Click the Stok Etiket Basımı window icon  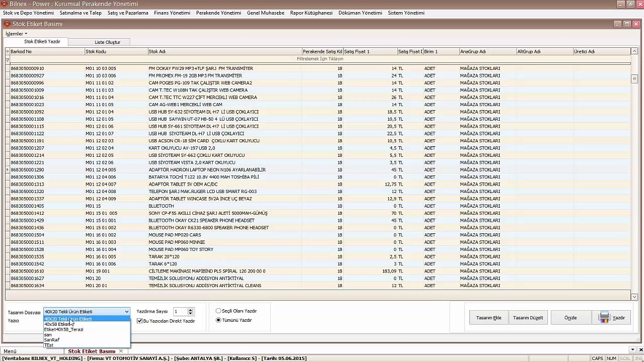pyautogui.click(x=7, y=24)
